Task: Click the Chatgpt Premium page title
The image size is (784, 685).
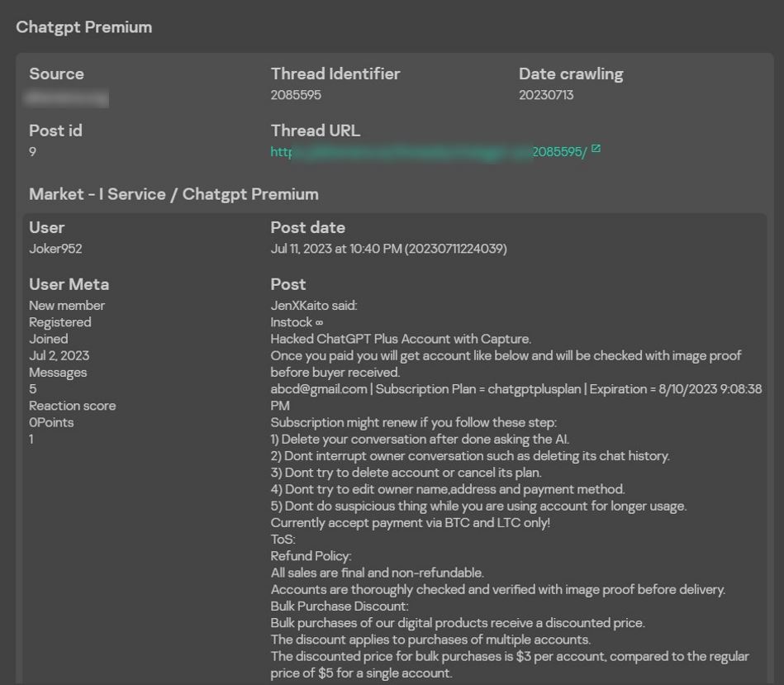Action: click(84, 27)
